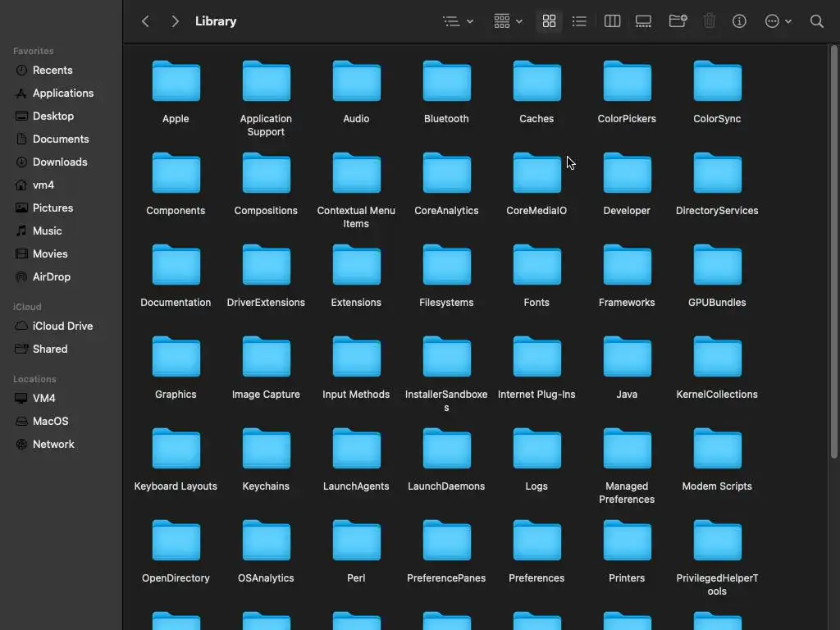Select the Bluetooth folder
Image resolution: width=840 pixels, height=630 pixels.
pos(446,81)
